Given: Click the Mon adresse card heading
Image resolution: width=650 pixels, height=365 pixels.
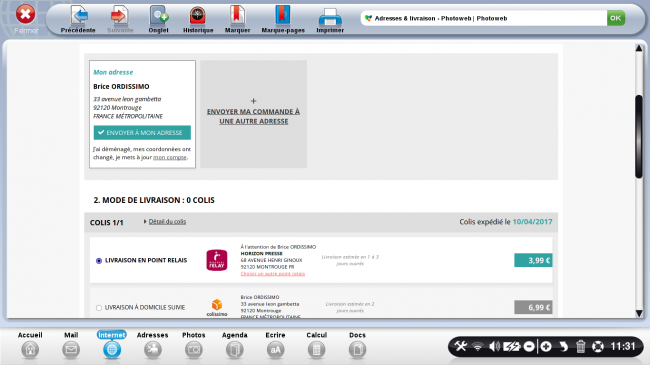Looking at the screenshot, I should click(x=113, y=72).
